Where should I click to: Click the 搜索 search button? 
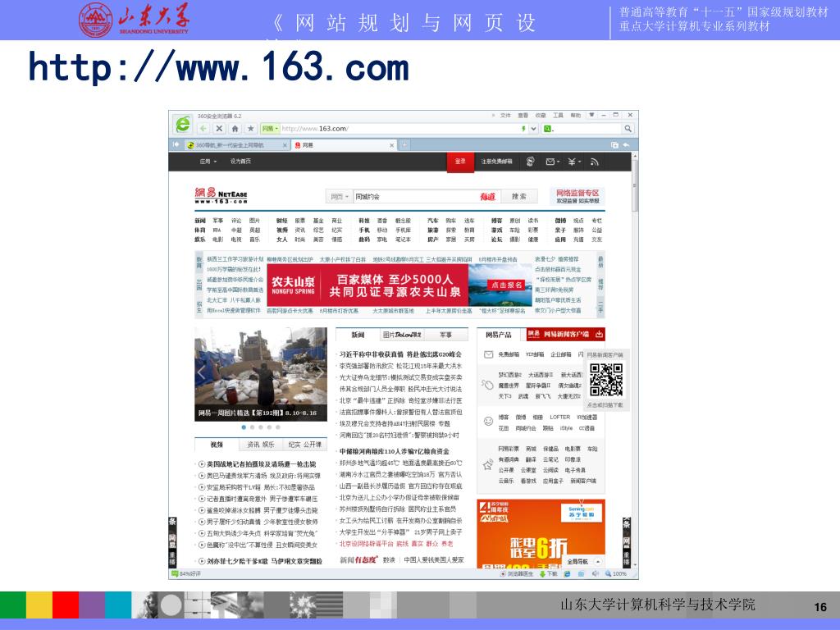(518, 197)
